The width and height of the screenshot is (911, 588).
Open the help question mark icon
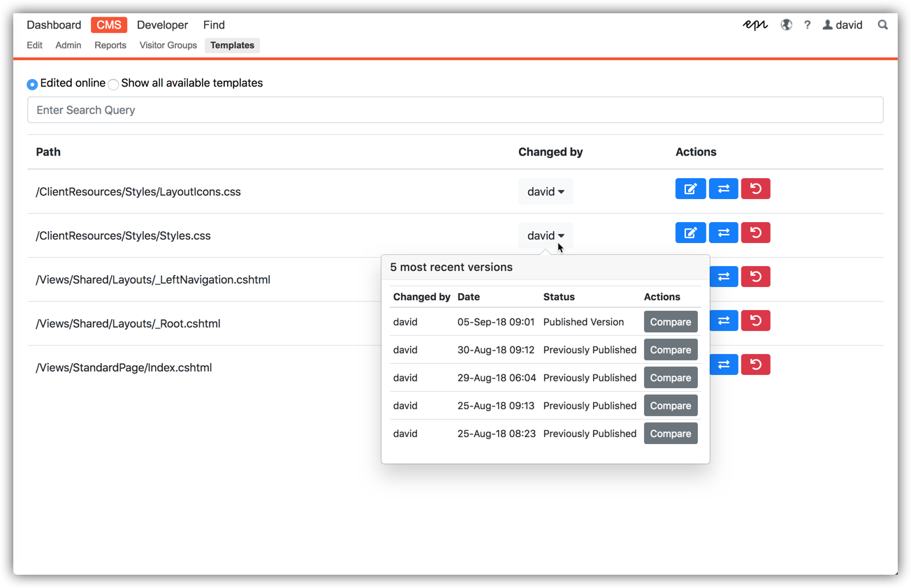(x=807, y=25)
